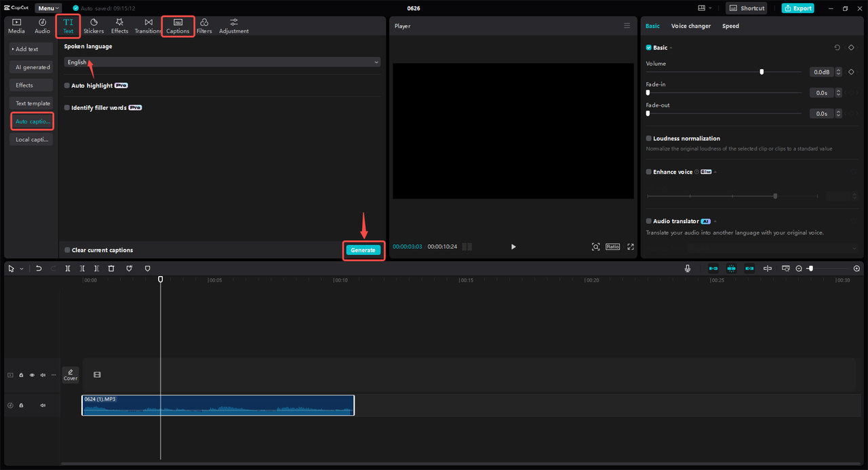Open the layout dropdown in title bar

(705, 8)
